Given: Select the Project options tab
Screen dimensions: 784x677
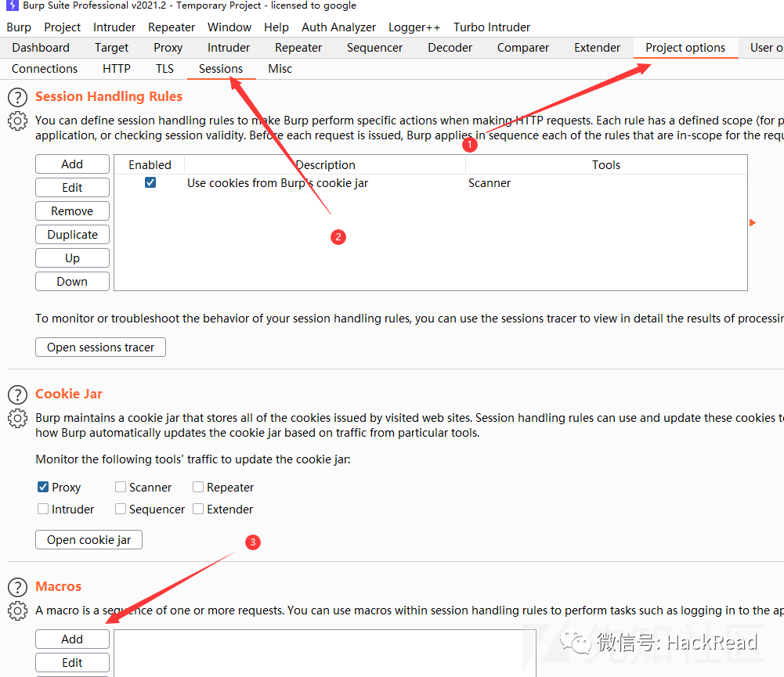Looking at the screenshot, I should [685, 48].
